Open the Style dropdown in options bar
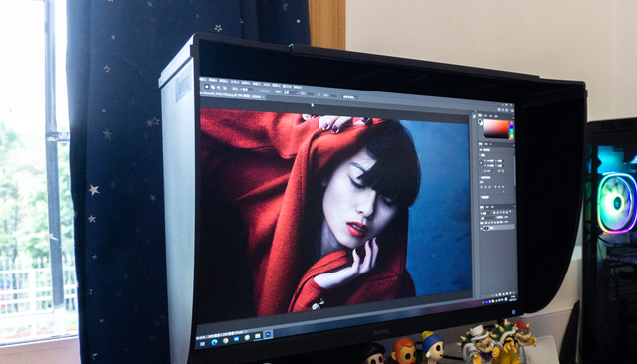 click(x=290, y=92)
